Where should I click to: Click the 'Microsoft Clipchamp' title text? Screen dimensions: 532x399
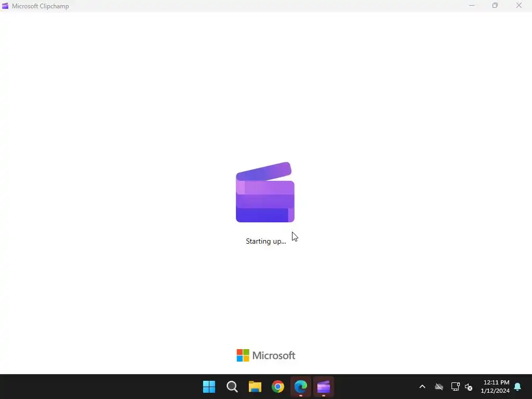click(41, 6)
